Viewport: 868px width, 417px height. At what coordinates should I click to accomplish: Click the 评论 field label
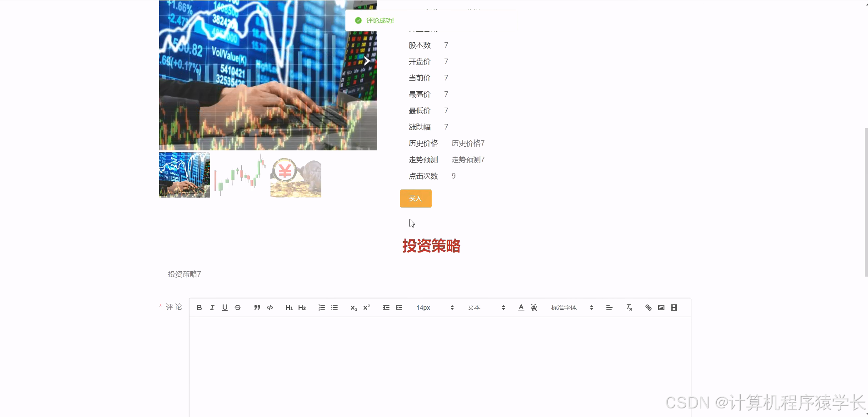click(174, 307)
